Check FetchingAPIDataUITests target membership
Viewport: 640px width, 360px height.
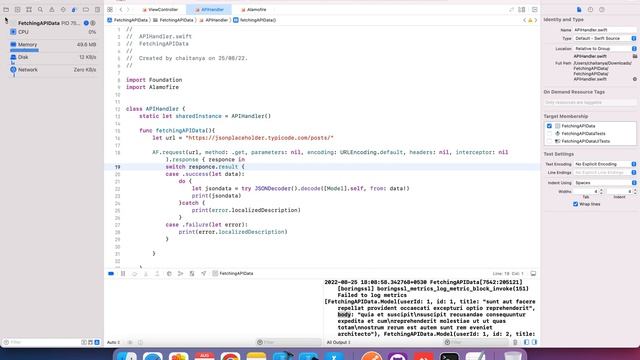(x=549, y=141)
